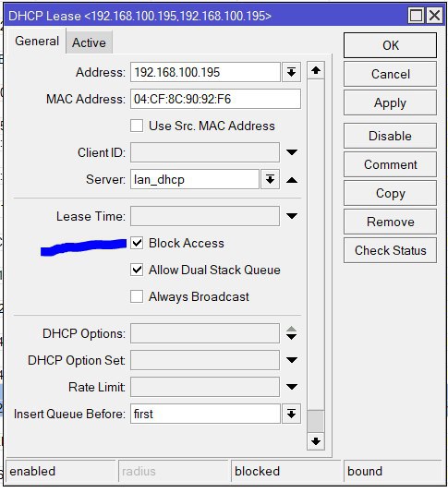Expand the Rate Limit field arrow
The width and height of the screenshot is (448, 493).
292,387
